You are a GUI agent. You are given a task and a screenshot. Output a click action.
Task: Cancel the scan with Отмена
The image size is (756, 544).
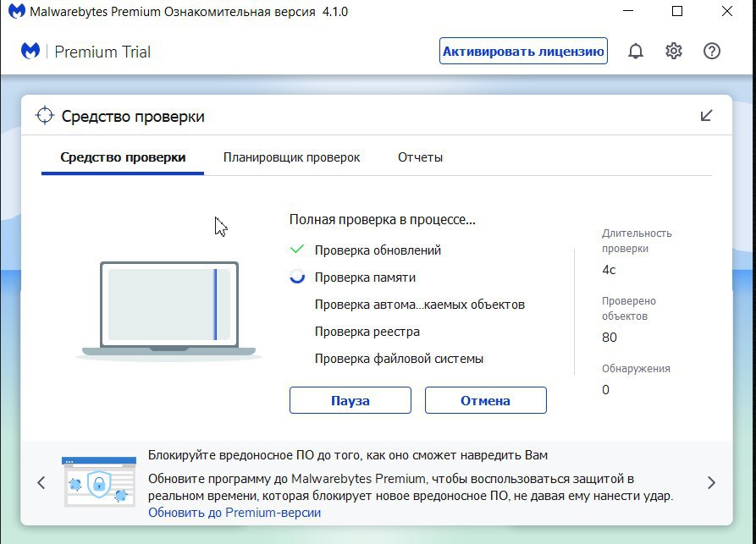tap(486, 400)
